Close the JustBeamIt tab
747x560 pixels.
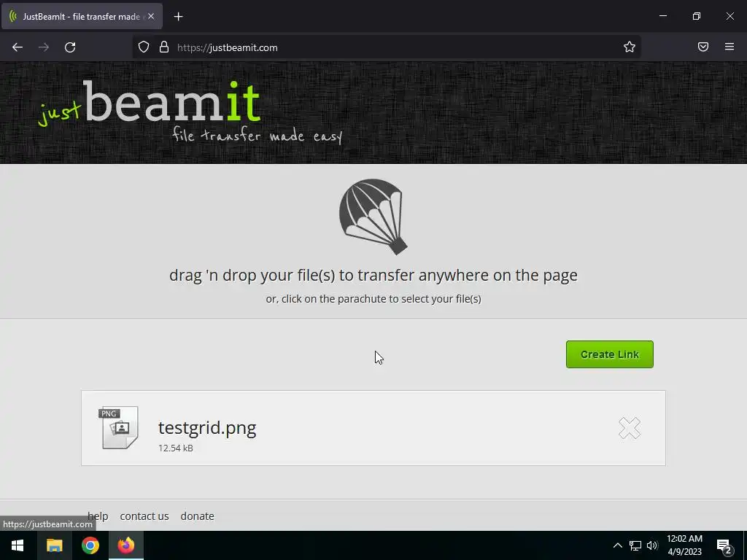click(151, 16)
